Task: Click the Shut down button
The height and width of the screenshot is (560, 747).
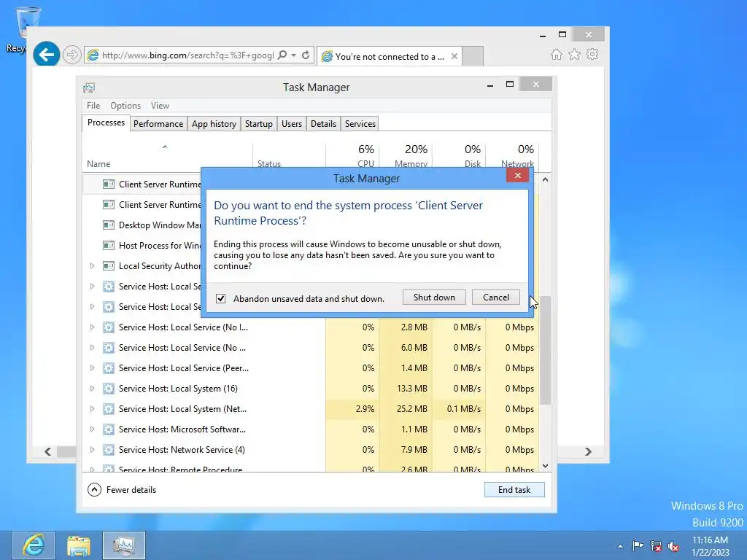Action: 434,297
